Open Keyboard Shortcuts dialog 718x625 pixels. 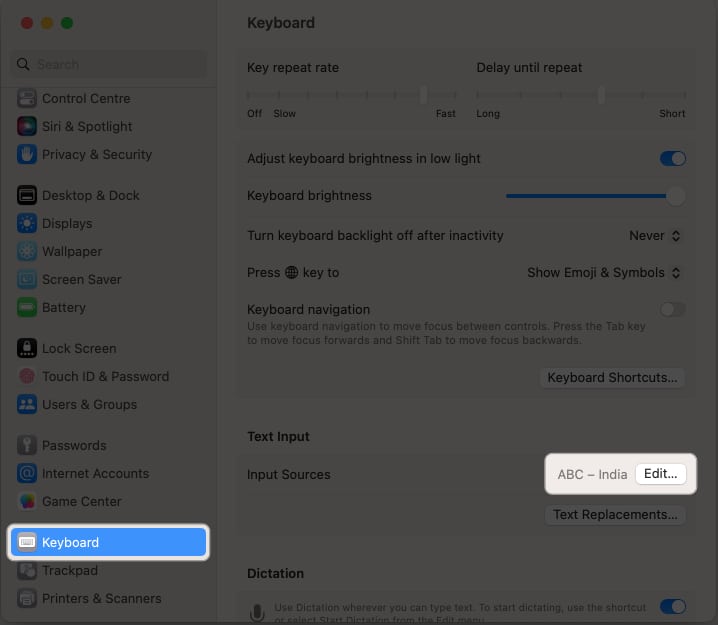pos(612,378)
